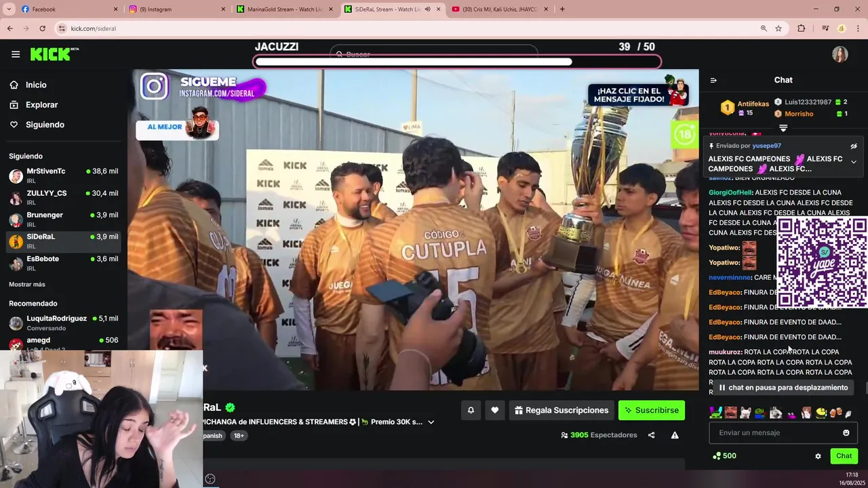This screenshot has height=488, width=868.
Task: Expand the stream title chevron
Action: coord(431,422)
